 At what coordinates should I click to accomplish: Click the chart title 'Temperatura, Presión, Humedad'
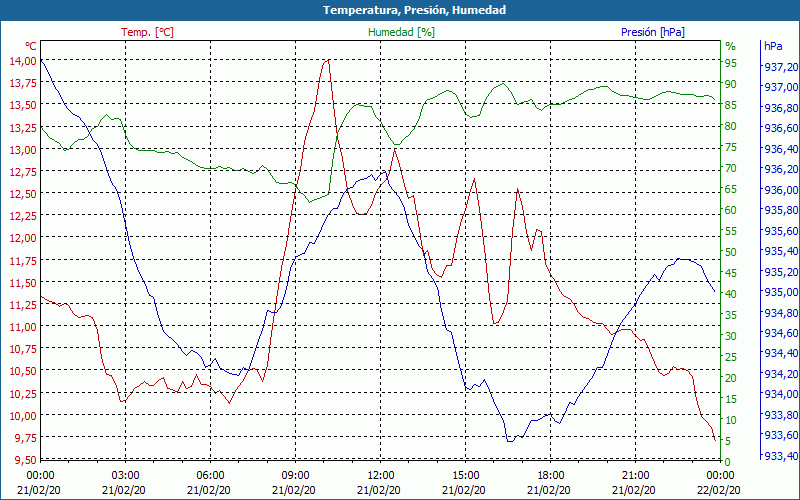414,10
